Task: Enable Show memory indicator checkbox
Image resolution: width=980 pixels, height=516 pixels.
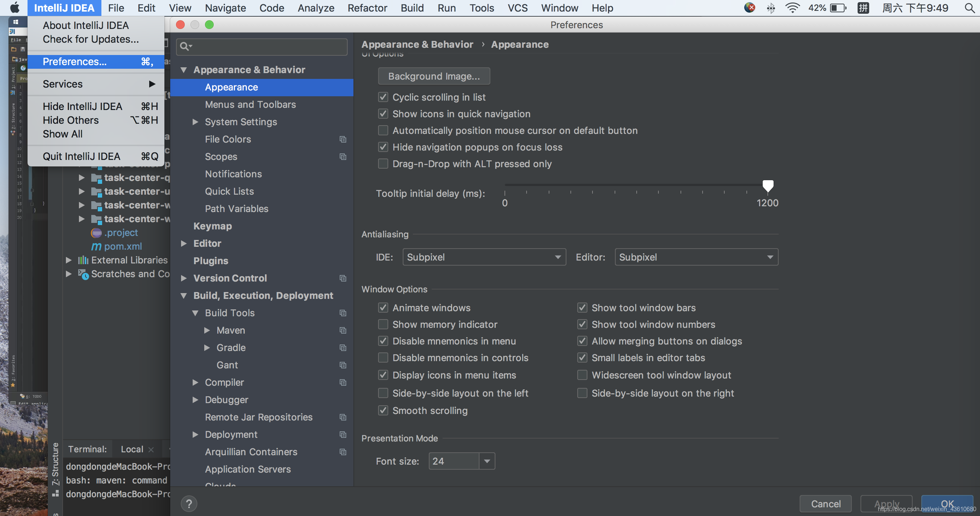Action: point(383,324)
